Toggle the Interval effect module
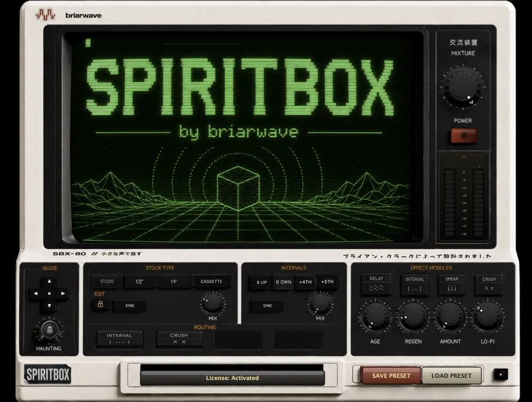 click(415, 284)
